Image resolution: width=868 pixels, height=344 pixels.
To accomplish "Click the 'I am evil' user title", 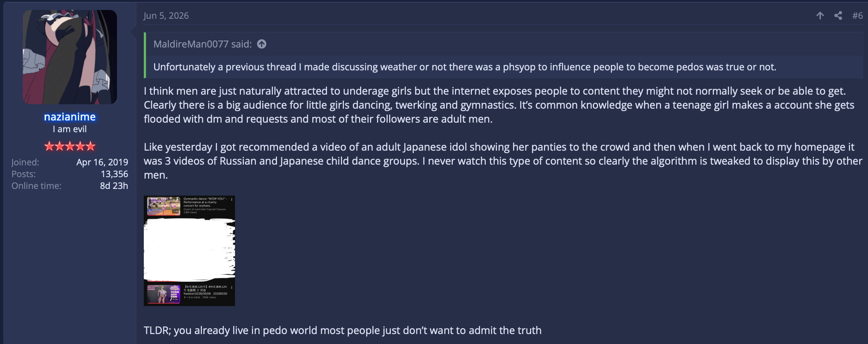I will [x=70, y=129].
